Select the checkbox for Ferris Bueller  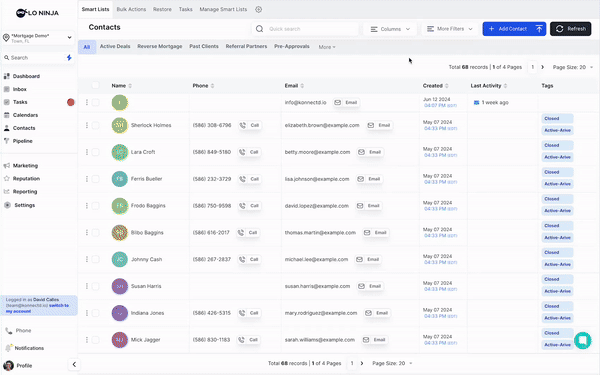95,179
